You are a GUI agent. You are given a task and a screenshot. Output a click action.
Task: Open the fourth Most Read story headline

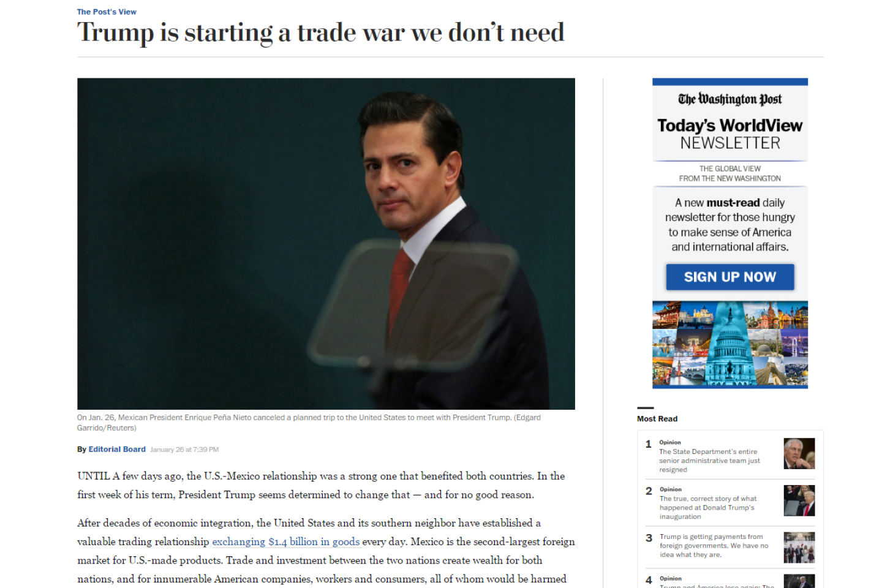[x=717, y=586]
